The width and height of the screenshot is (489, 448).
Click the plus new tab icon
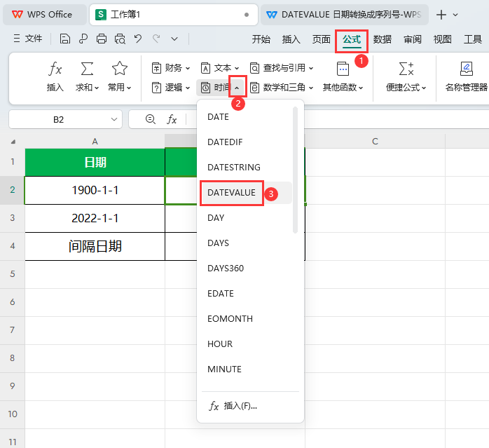coord(441,15)
